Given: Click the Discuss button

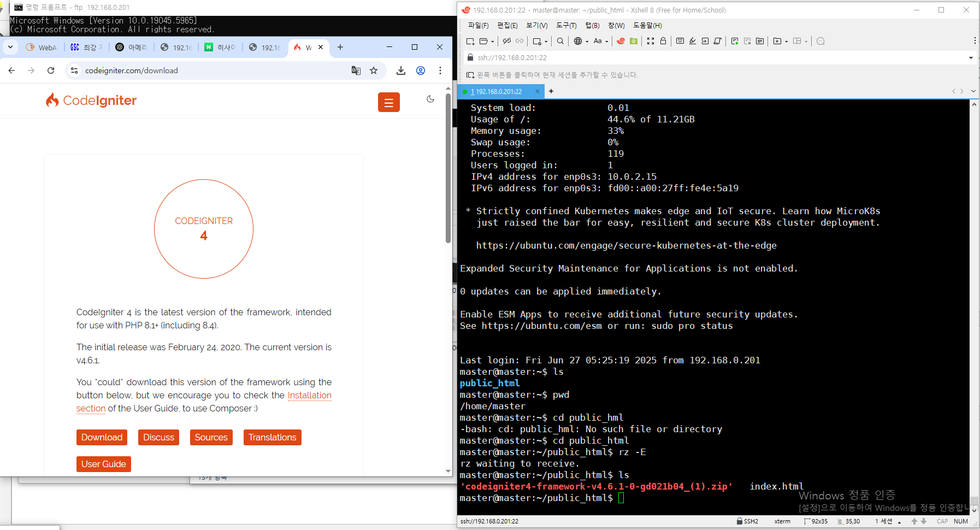Looking at the screenshot, I should point(158,437).
